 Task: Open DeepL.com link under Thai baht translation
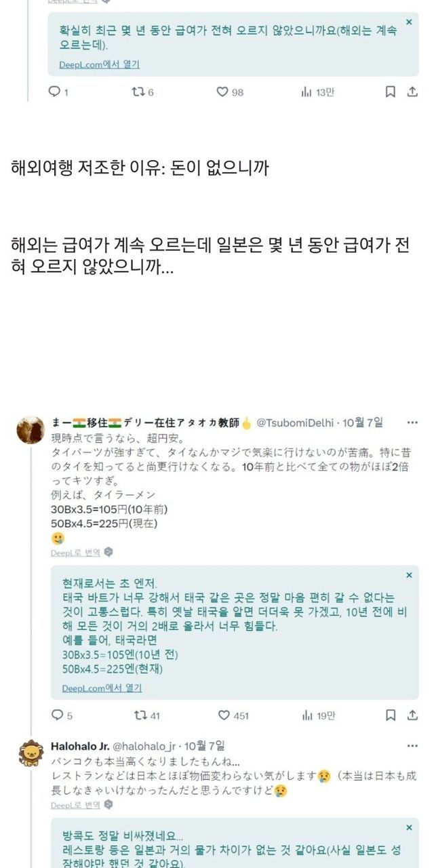click(x=102, y=688)
